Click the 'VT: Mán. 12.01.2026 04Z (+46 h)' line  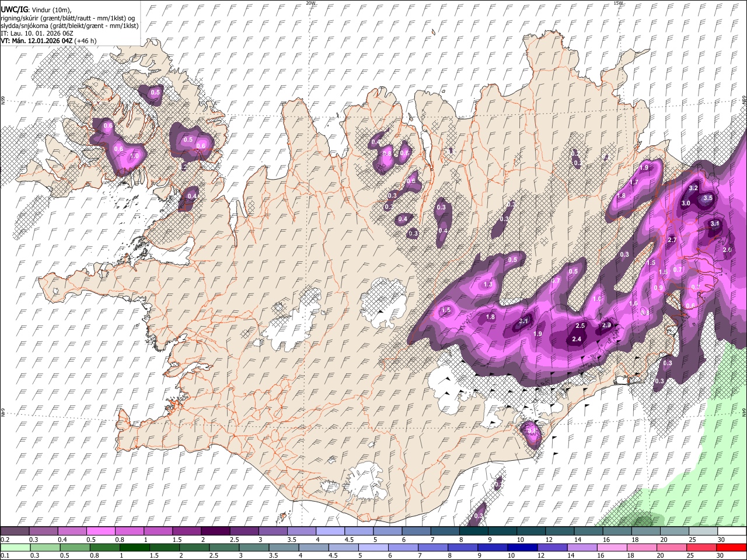[x=49, y=41]
